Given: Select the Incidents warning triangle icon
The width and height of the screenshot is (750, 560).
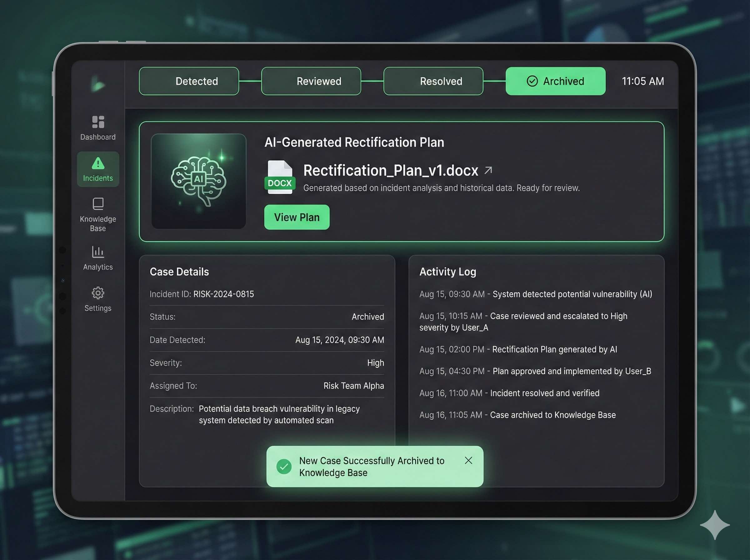Looking at the screenshot, I should (x=98, y=163).
